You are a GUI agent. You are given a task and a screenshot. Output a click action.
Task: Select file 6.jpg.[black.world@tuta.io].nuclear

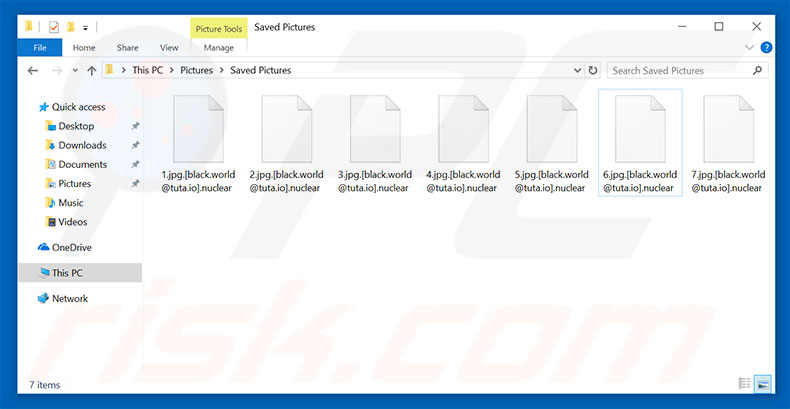[640, 143]
